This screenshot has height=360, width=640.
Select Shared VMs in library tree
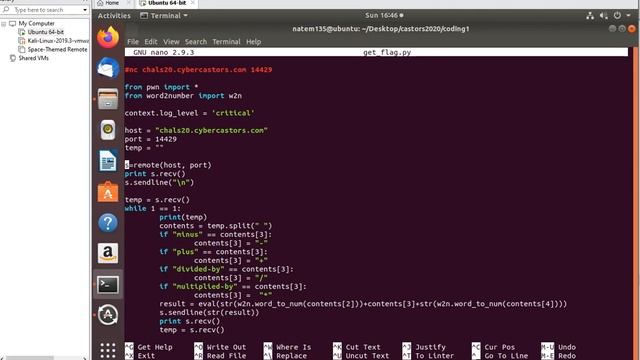33,58
